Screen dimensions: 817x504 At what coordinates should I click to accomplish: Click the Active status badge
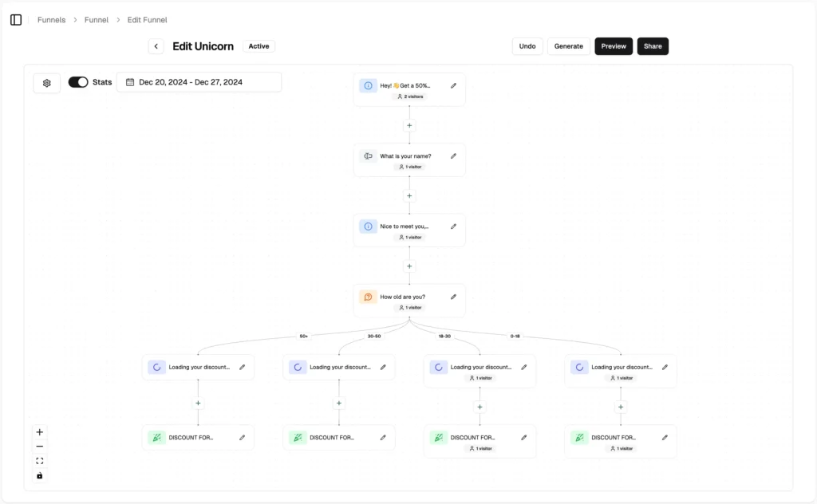coord(259,46)
